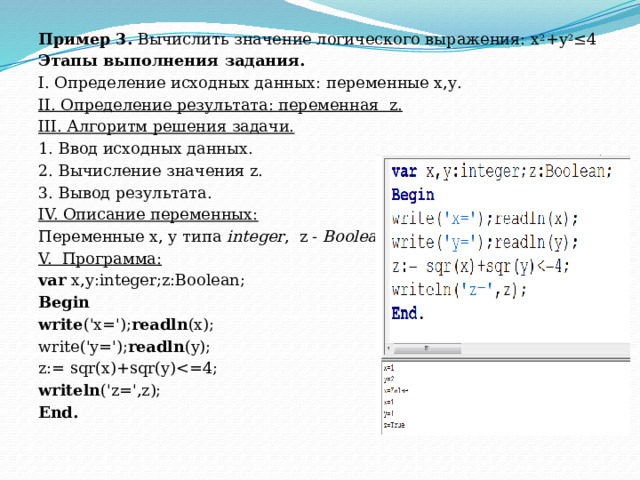Click the bold black 'Begin' in slide text

click(64, 303)
